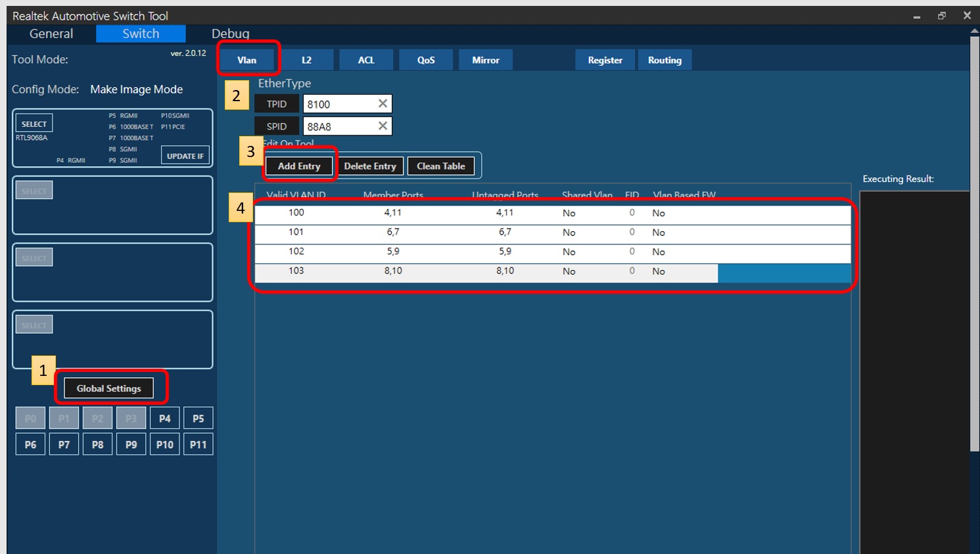Open the Mirror configuration tab

tap(486, 60)
